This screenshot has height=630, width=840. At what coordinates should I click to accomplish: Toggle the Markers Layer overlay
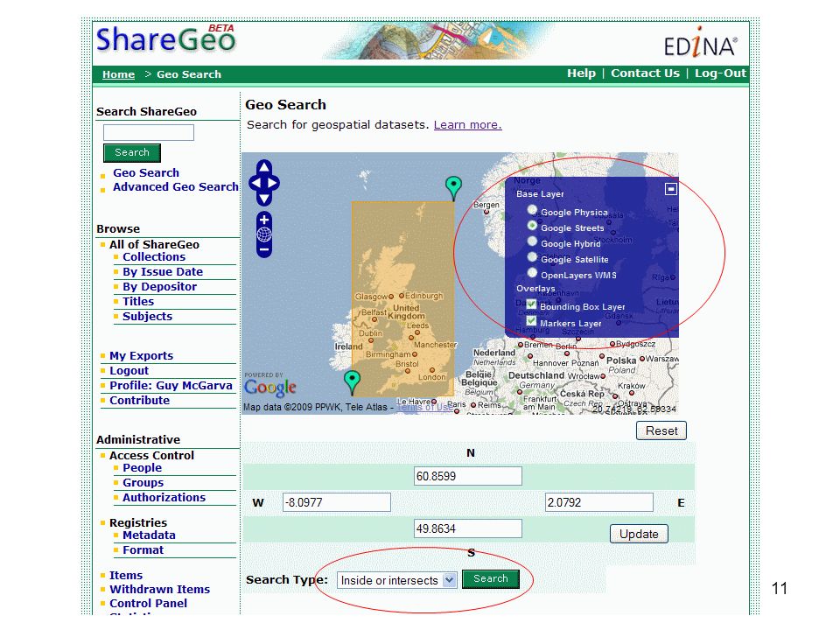pyautogui.click(x=531, y=321)
